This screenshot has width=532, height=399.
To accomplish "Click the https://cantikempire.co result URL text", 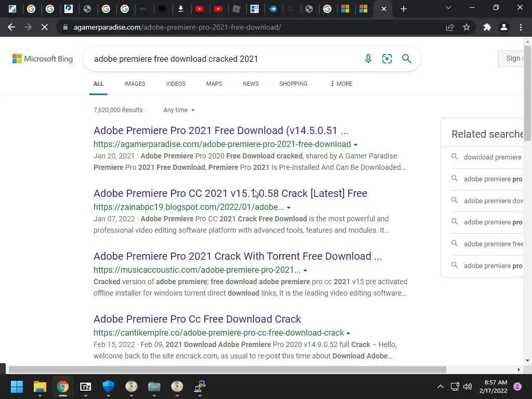I will pyautogui.click(x=219, y=333).
